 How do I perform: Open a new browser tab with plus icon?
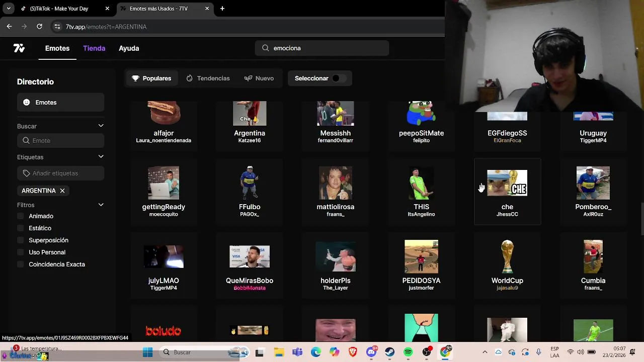click(x=222, y=9)
